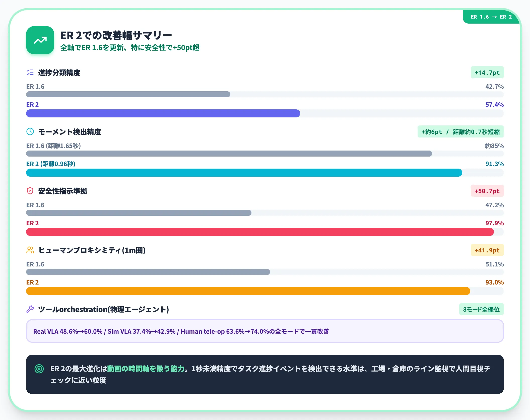This screenshot has height=420, width=530.
Task: Click the target icon in dark footer note
Action: tap(39, 369)
